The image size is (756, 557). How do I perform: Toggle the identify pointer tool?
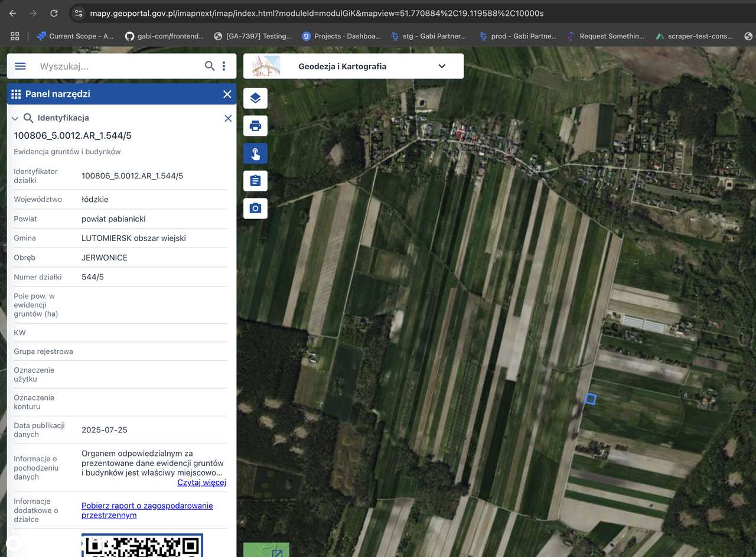coord(255,154)
